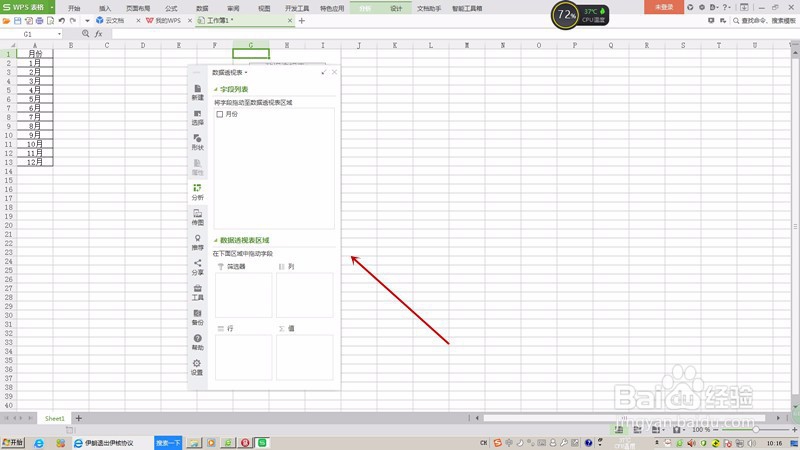Add a new sheet with plus button

tap(79, 418)
